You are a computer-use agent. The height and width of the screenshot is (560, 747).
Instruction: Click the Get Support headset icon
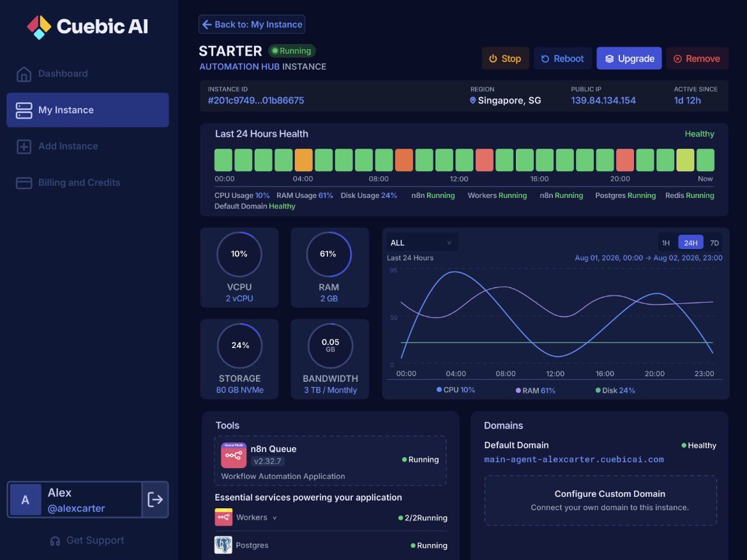tap(56, 541)
